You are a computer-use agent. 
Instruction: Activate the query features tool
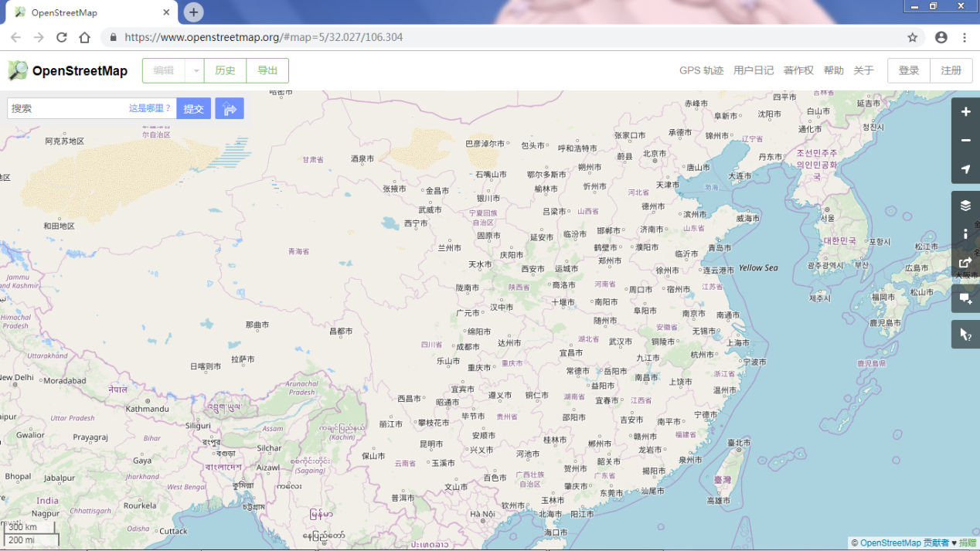coord(965,335)
